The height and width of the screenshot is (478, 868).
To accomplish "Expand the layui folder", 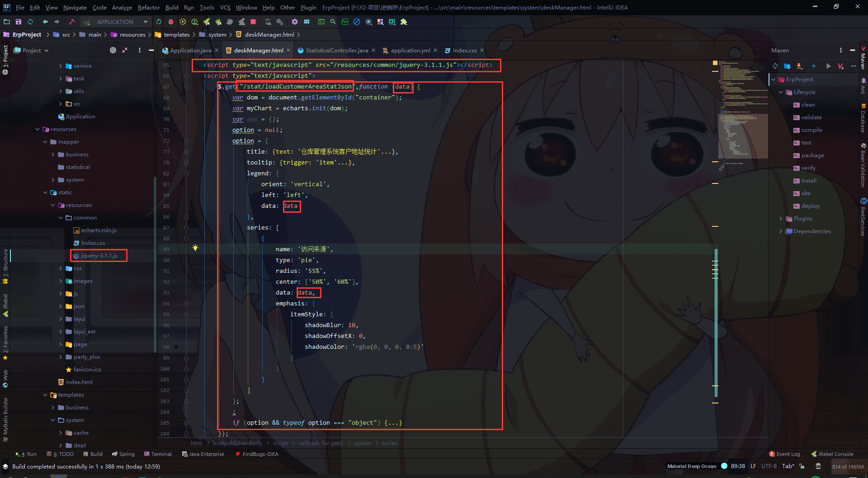I will tap(61, 319).
